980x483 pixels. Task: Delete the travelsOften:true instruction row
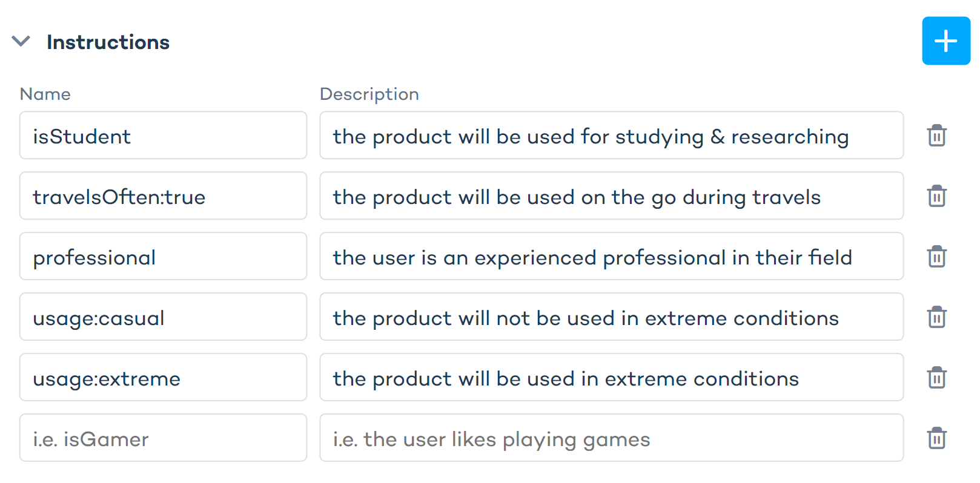point(936,196)
